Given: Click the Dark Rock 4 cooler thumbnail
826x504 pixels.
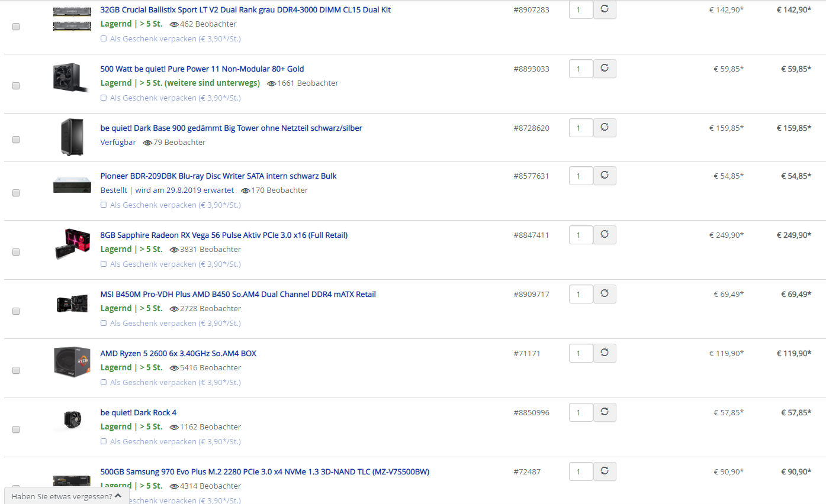Looking at the screenshot, I should click(x=72, y=421).
